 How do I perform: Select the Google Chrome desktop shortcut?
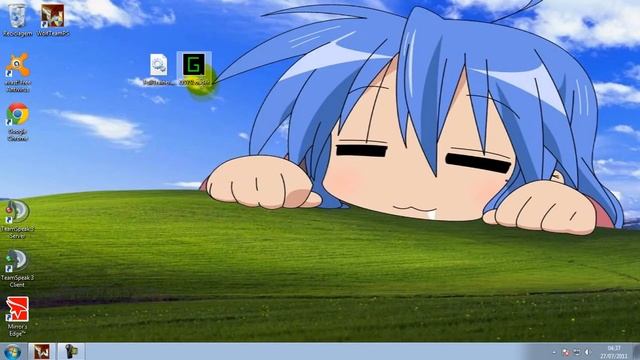[x=18, y=122]
